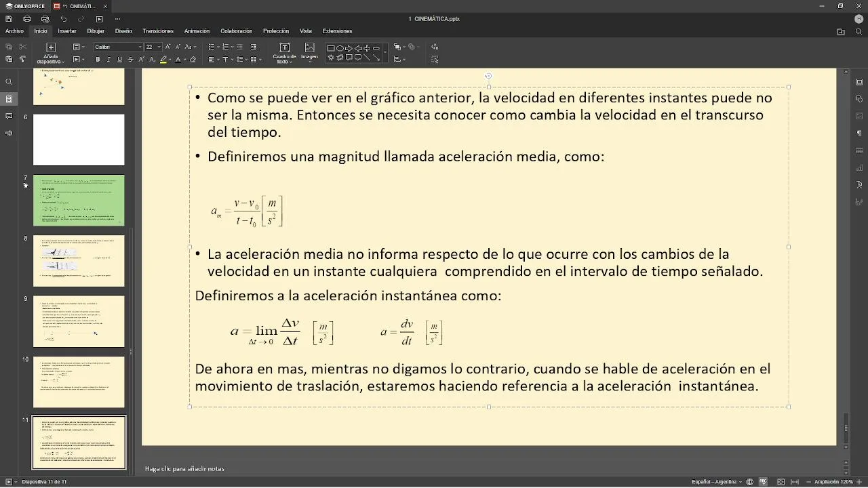Save the presentation with the save icon
Screen dimensions: 868x488
point(9,19)
